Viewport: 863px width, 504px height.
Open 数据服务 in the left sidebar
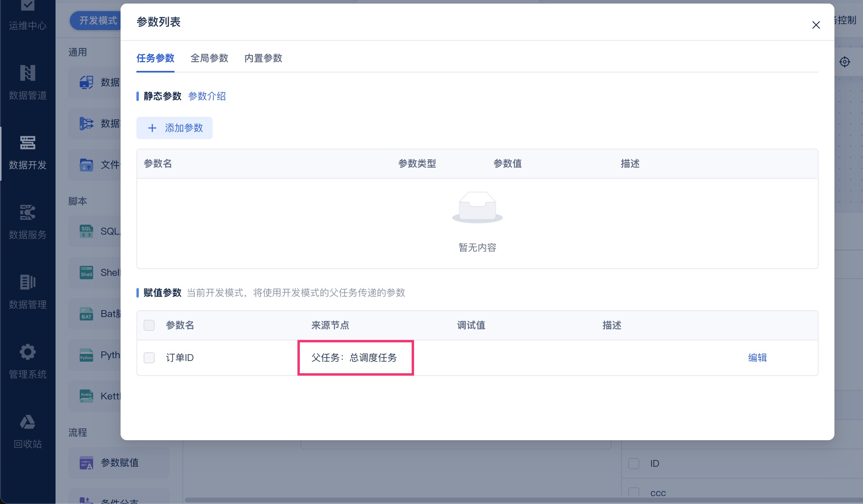28,223
